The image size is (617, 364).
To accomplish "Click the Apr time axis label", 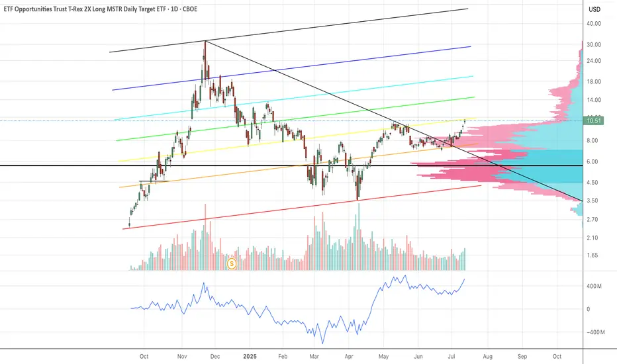I will 349,357.
